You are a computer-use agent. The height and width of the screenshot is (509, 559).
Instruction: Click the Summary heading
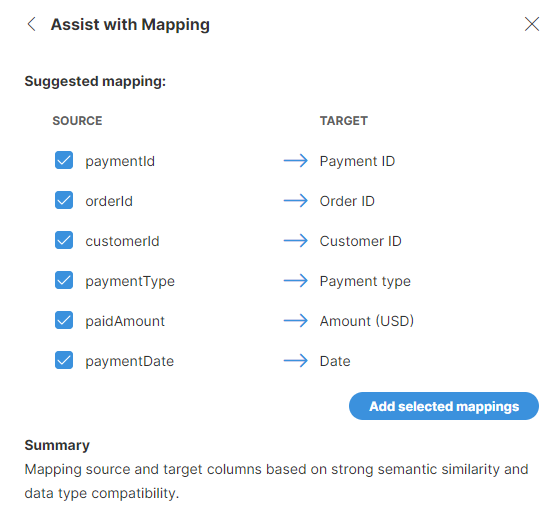point(57,446)
